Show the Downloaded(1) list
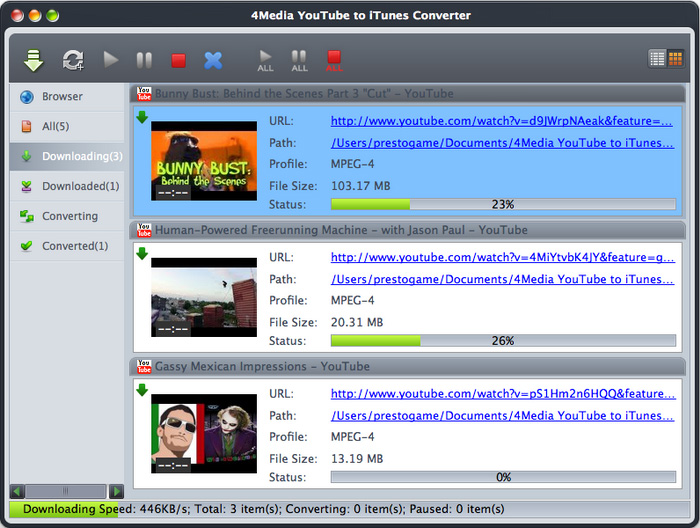This screenshot has width=700, height=528. click(x=80, y=186)
